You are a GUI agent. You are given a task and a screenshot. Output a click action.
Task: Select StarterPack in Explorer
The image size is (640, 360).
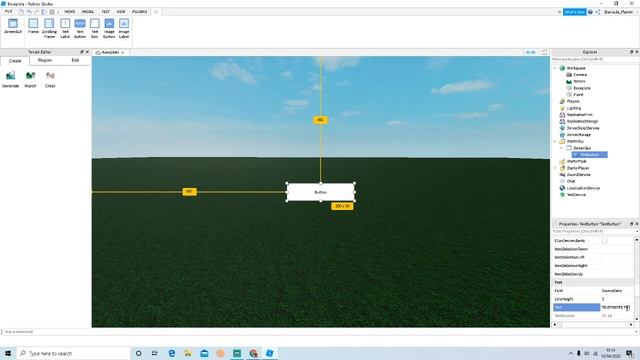click(576, 161)
